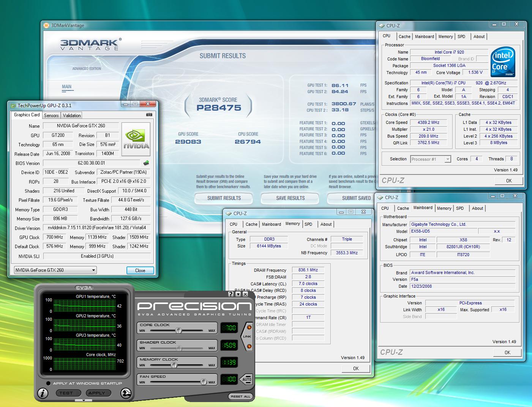
Task: Click the Fan Speed slider handle
Action: [204, 382]
